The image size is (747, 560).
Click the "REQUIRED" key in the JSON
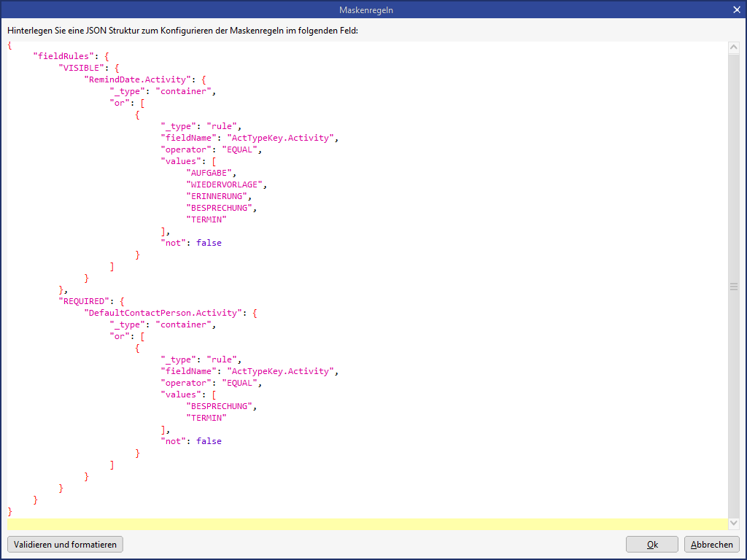pos(84,301)
